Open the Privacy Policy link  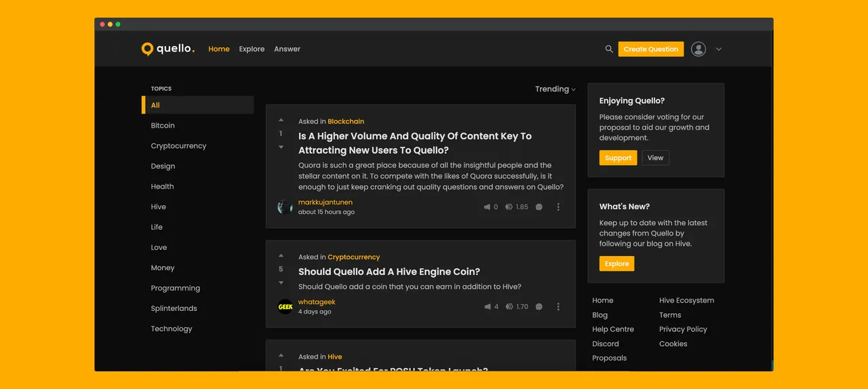[683, 329]
